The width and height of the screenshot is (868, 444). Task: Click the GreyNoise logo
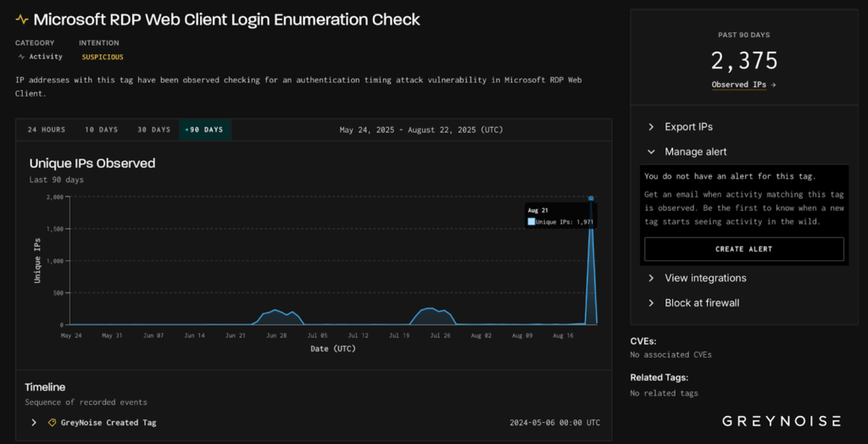pyautogui.click(x=781, y=421)
